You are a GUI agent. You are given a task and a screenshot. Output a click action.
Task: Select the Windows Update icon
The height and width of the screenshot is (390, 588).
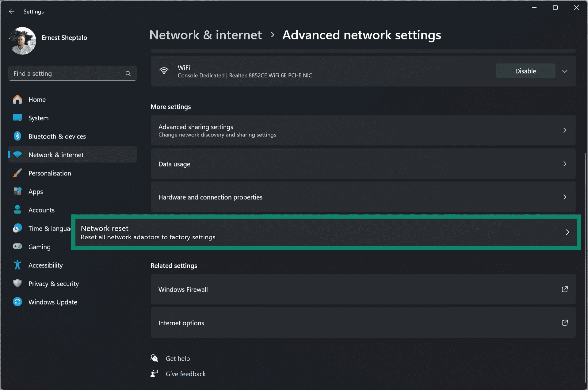(17, 302)
